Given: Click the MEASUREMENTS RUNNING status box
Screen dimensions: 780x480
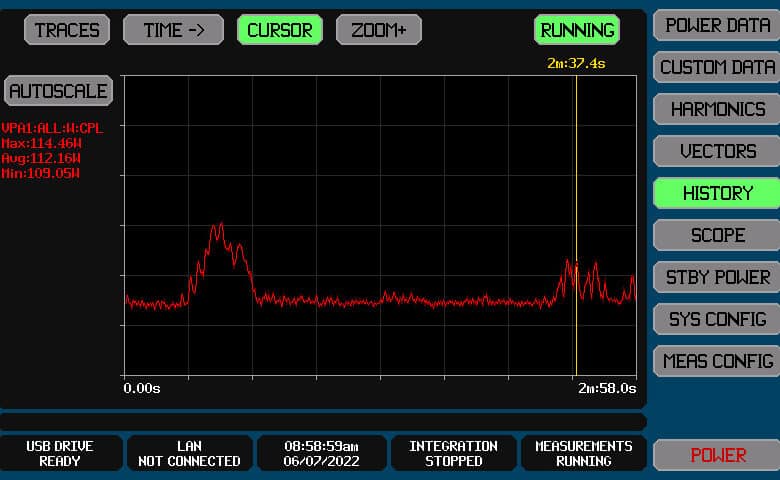Looking at the screenshot, I should tap(584, 453).
